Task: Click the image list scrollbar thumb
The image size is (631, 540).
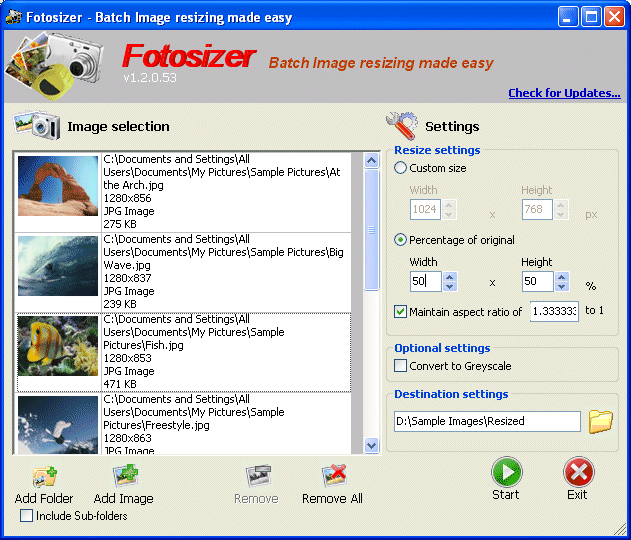Action: pyautogui.click(x=371, y=230)
